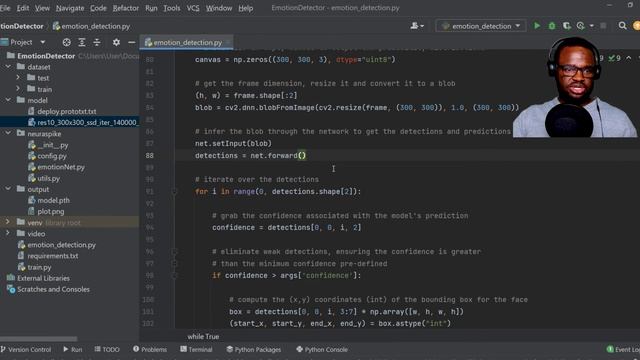This screenshot has width=640, height=360.
Task: Run with coverage icon in toolbar
Action: (x=567, y=26)
